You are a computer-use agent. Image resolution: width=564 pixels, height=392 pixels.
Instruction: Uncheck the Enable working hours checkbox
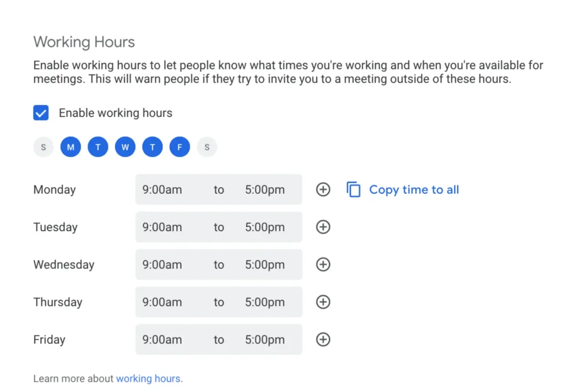tap(41, 112)
